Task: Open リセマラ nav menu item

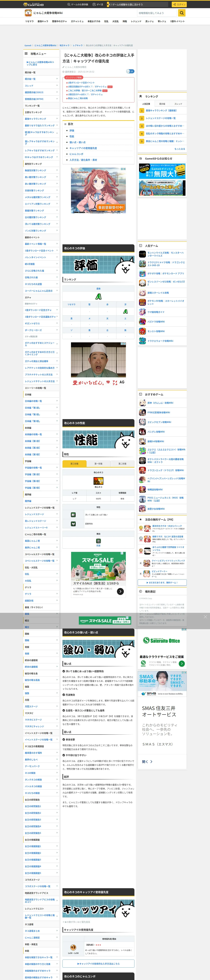Action: tap(29, 21)
